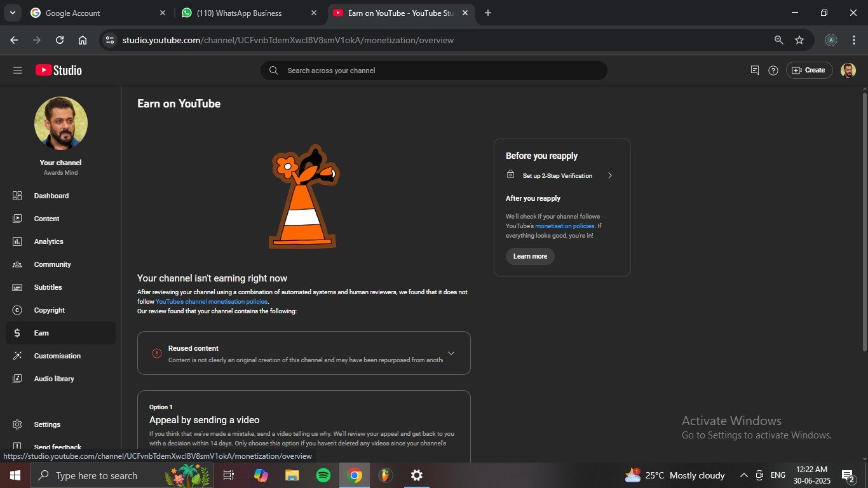The width and height of the screenshot is (868, 488).
Task: Click the Learn more button
Action: (530, 256)
